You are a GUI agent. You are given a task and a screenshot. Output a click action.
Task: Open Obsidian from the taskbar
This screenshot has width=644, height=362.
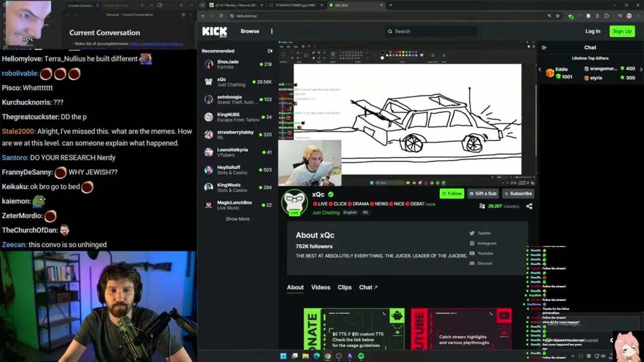[x=350, y=356]
